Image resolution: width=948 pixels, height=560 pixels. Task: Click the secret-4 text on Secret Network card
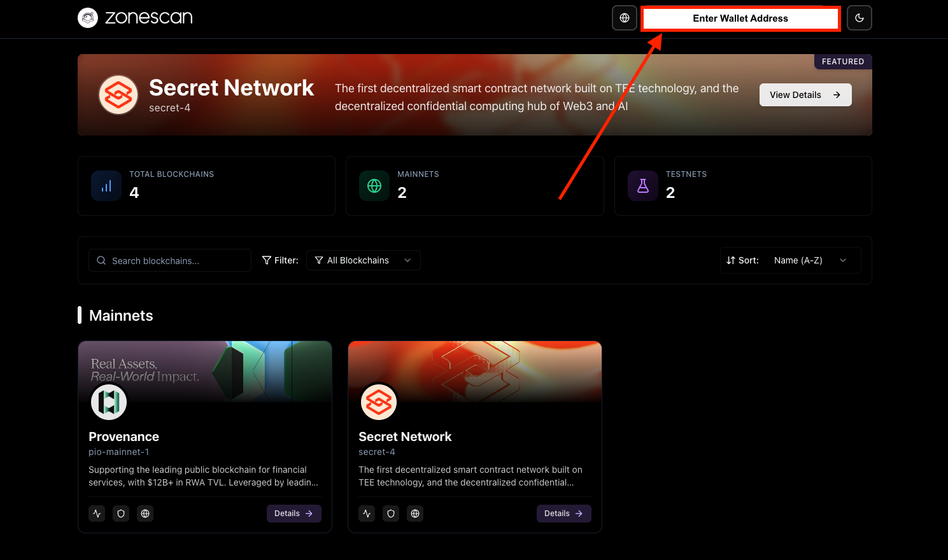(x=377, y=452)
